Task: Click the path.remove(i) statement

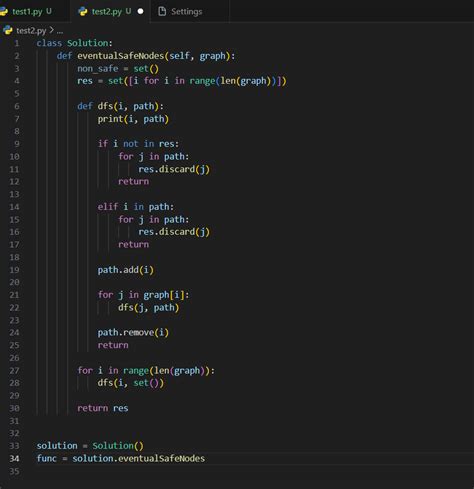Action: tap(133, 333)
